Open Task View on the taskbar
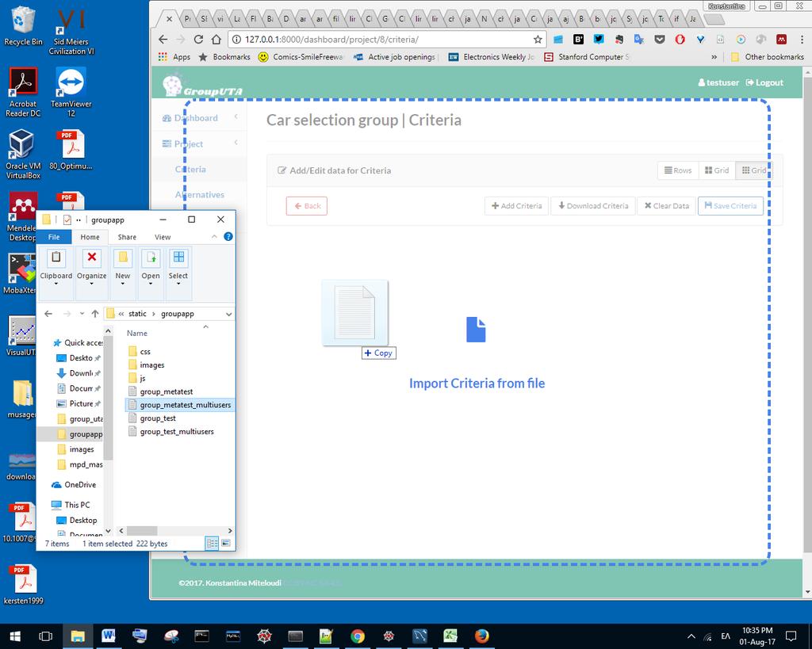The image size is (812, 649). [x=45, y=636]
